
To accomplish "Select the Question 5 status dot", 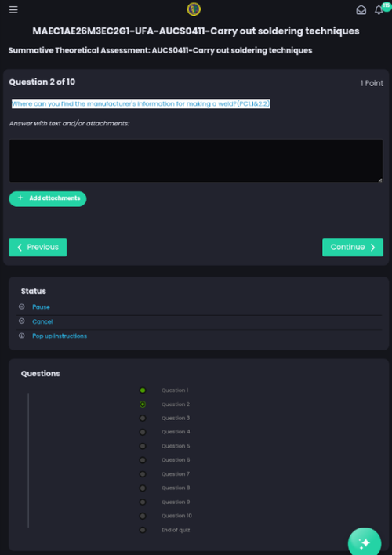I will (143, 446).
